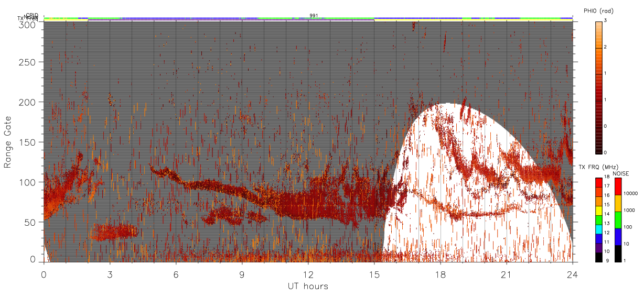
Task: Click the red 17–18 MHz TX FRQ swatch
Action: [x=598, y=183]
